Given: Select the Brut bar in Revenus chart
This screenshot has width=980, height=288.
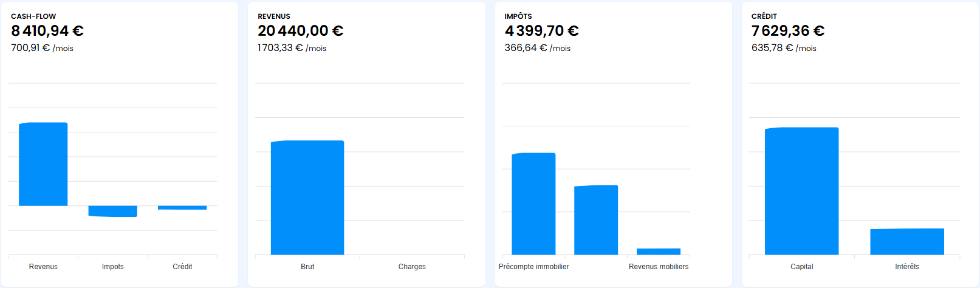Looking at the screenshot, I should pos(307,197).
